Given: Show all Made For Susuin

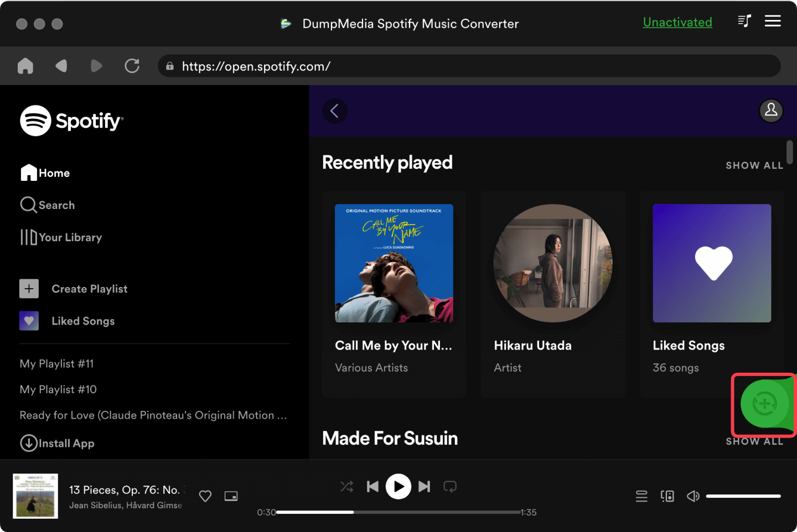Looking at the screenshot, I should coord(754,441).
